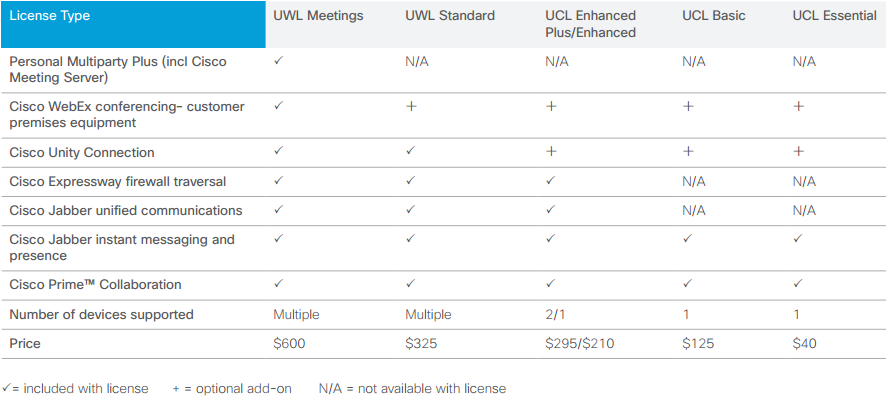Select the UCL Basic column header
The height and width of the screenshot is (402, 886).
click(714, 16)
